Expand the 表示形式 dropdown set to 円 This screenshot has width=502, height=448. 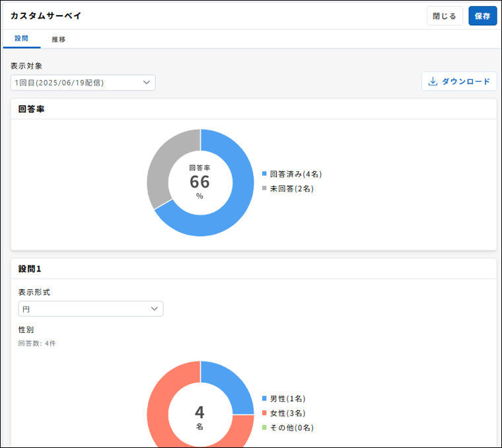coord(91,309)
